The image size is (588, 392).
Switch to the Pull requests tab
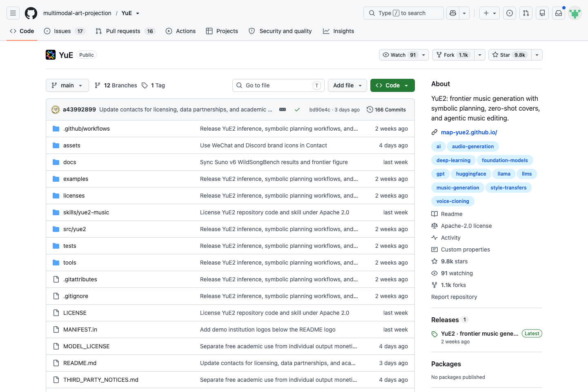point(126,31)
